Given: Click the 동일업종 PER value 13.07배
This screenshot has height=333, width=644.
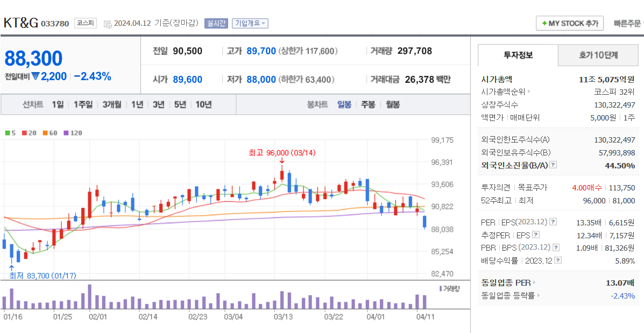Looking at the screenshot, I should pyautogui.click(x=620, y=282).
